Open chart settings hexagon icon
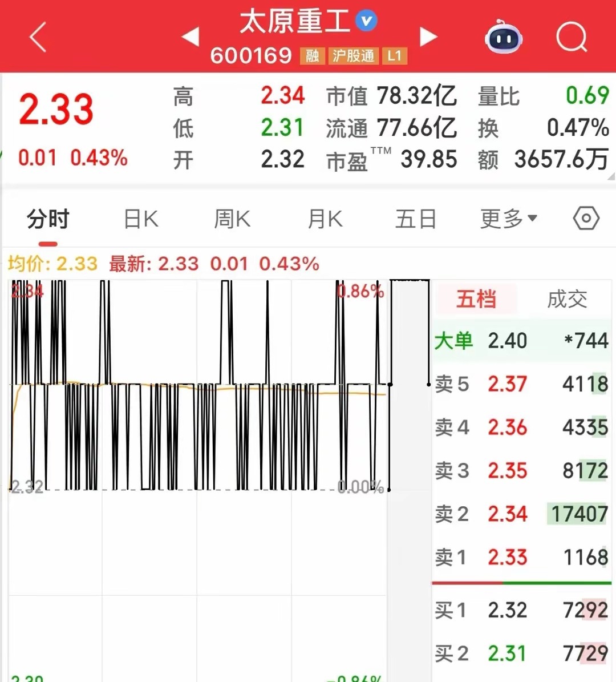 click(x=586, y=219)
